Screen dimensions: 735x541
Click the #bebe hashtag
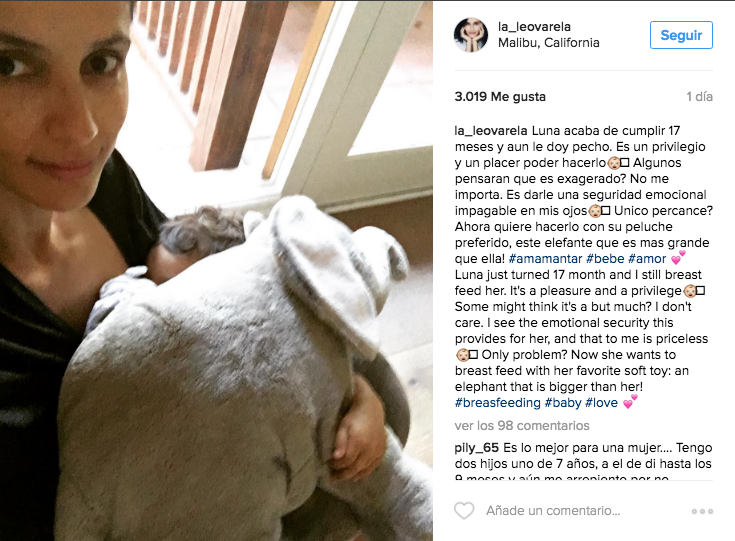tap(605, 259)
